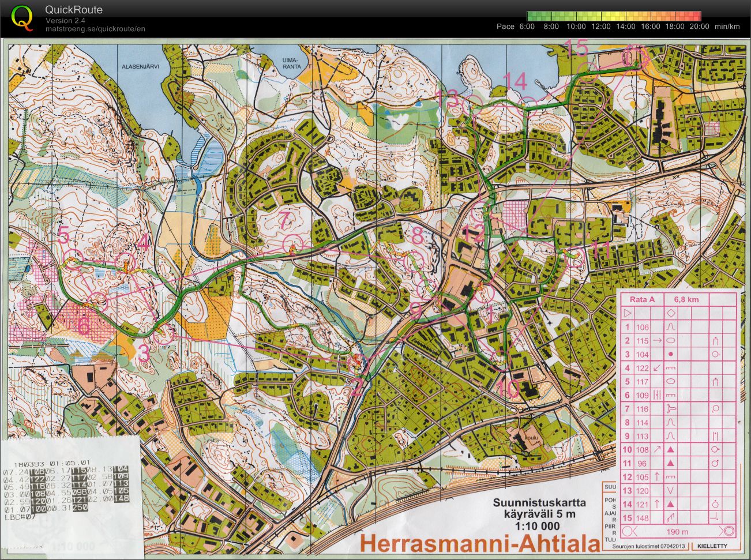The height and width of the screenshot is (560, 751).
Task: Click the KIELLETTY legend label
Action: 712,546
